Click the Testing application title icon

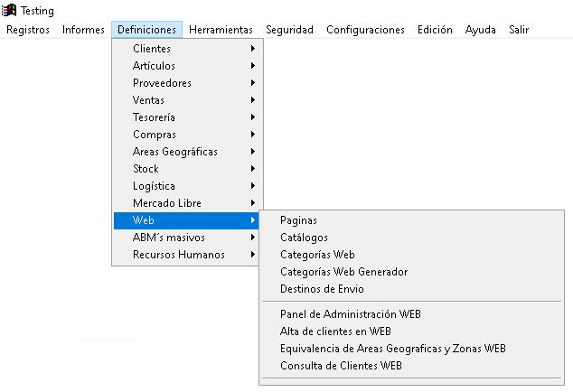click(11, 11)
